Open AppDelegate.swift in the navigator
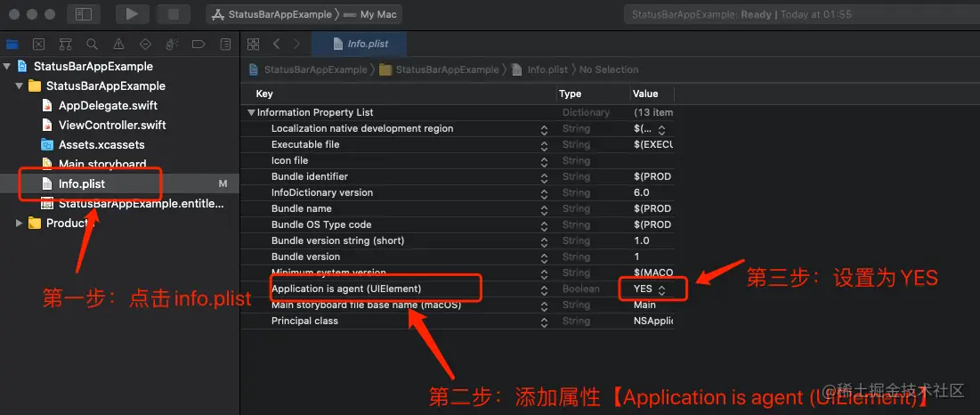Image resolution: width=980 pixels, height=415 pixels. click(x=108, y=106)
